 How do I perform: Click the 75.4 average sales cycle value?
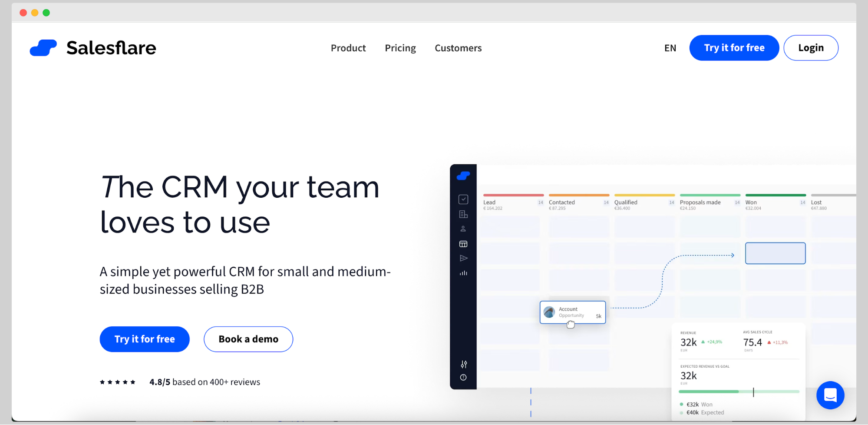(752, 342)
